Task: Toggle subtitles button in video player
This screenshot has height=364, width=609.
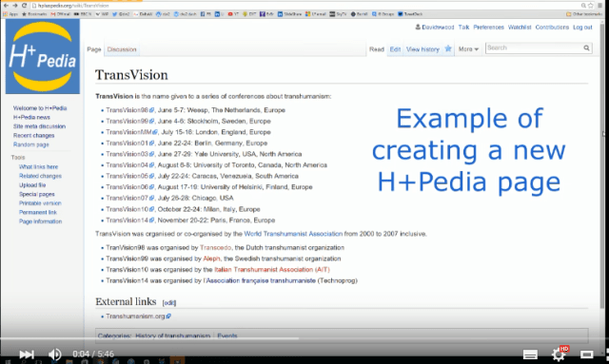Action: coord(530,354)
